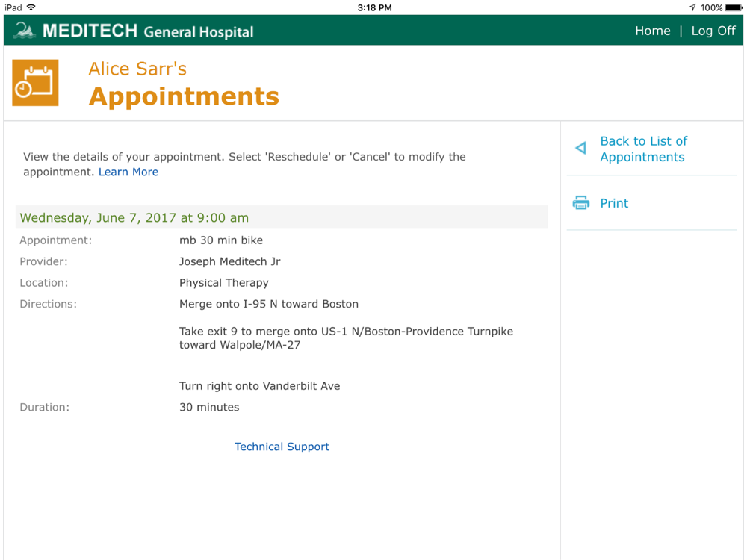Tap the 3:18 PM clock
The width and height of the screenshot is (747, 560).
[x=374, y=7]
